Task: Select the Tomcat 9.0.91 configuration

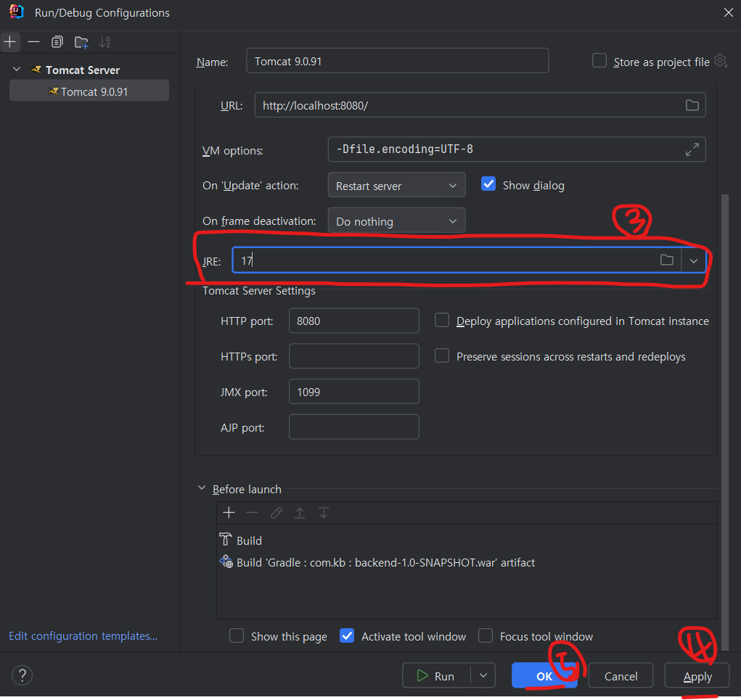Action: [89, 91]
